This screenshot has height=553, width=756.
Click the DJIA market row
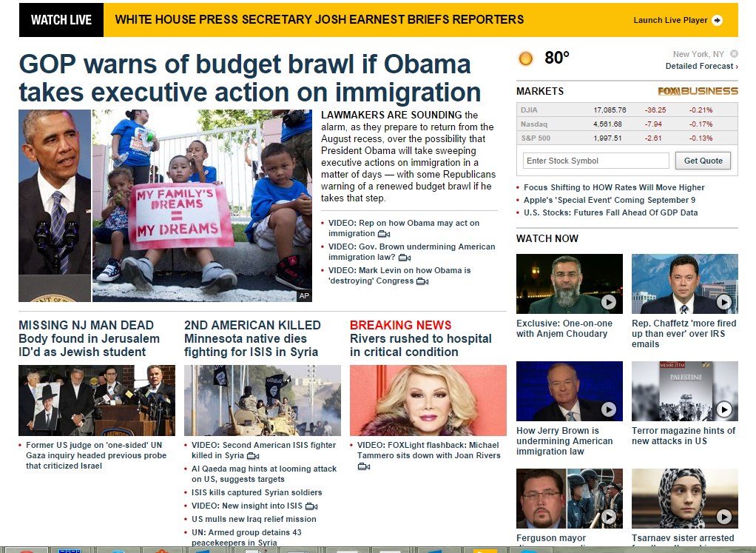627,110
